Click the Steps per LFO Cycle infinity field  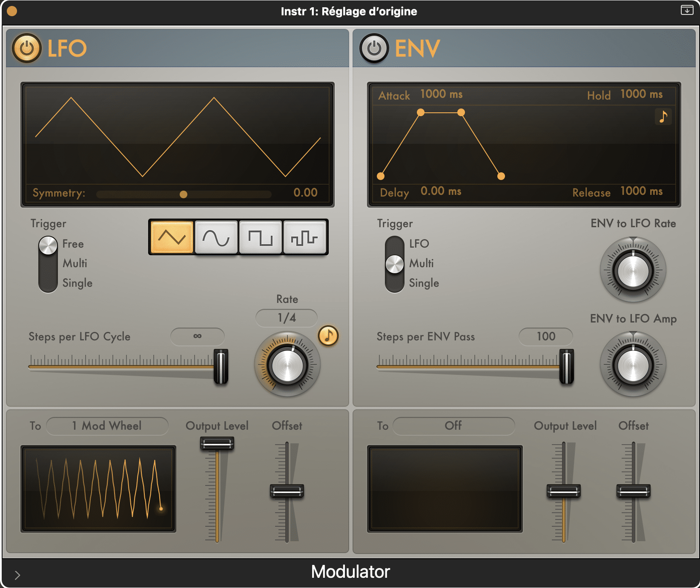pyautogui.click(x=197, y=337)
